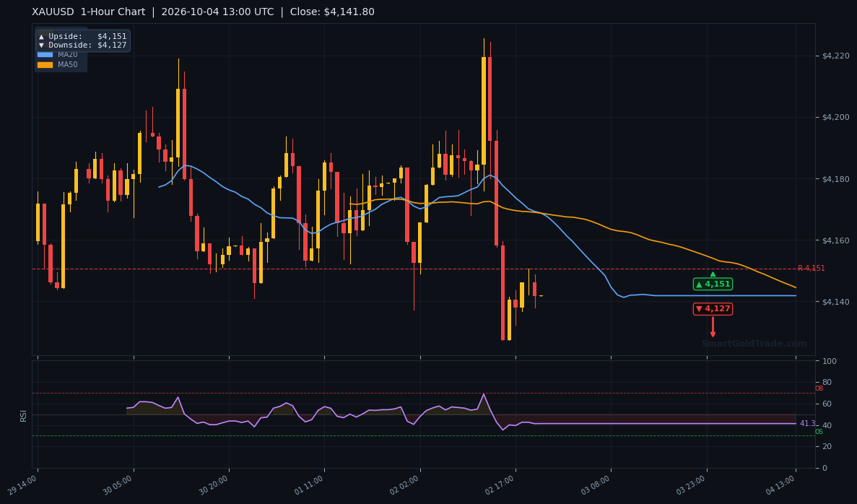Click the 29 14:00 time axis label
857x504 pixels.
[22, 485]
